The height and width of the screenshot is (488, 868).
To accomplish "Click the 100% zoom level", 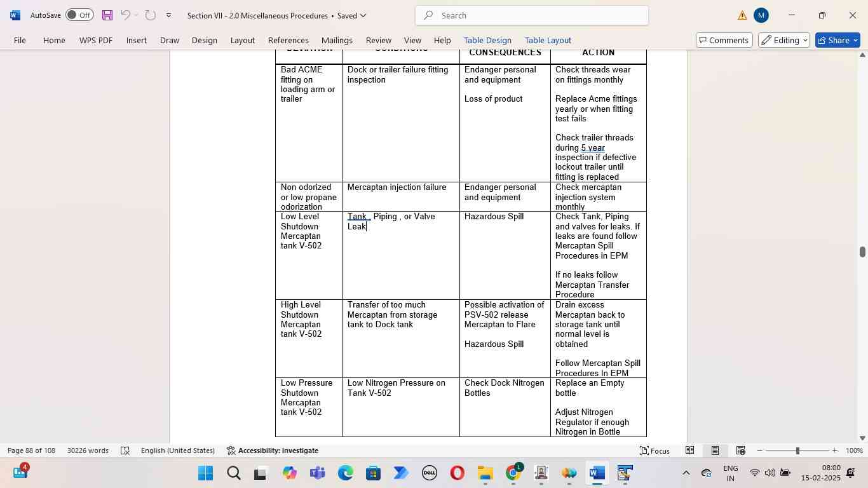I will [855, 451].
